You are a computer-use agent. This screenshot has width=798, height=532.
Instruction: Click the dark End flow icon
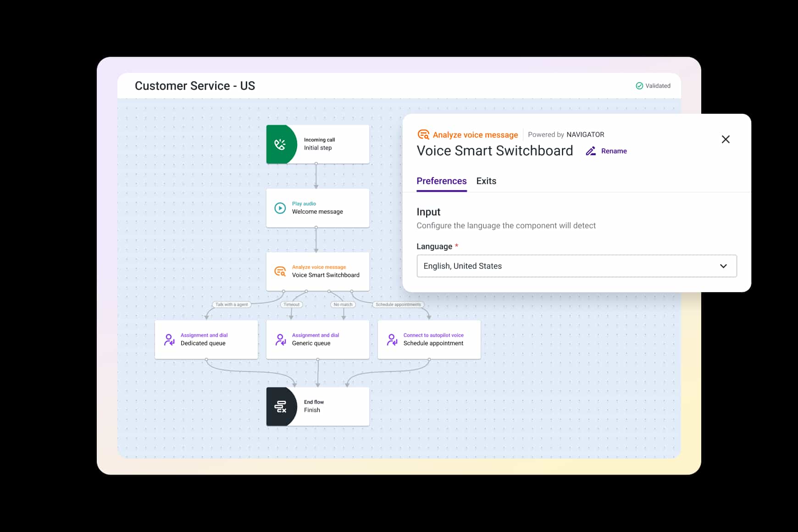(280, 407)
